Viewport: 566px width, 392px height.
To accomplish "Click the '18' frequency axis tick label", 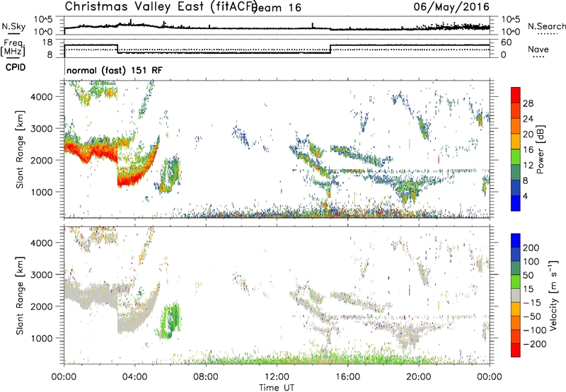I will (47, 42).
